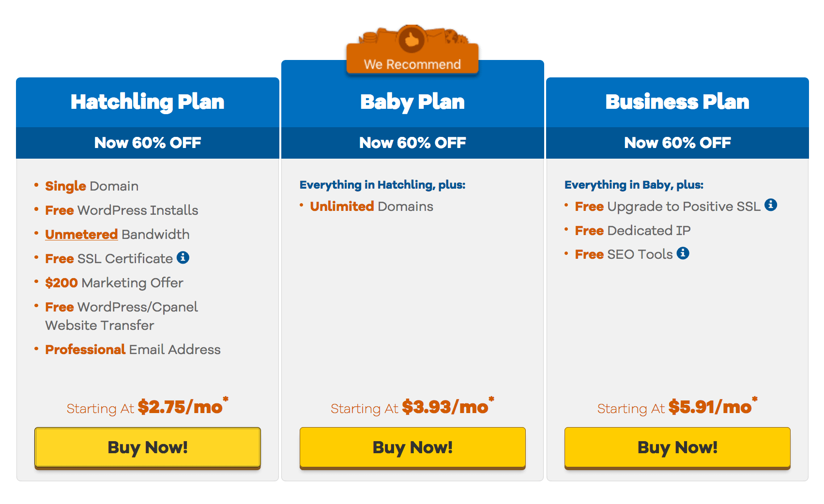Click $200 Marketing Offer item
824x504 pixels.
coord(114,283)
